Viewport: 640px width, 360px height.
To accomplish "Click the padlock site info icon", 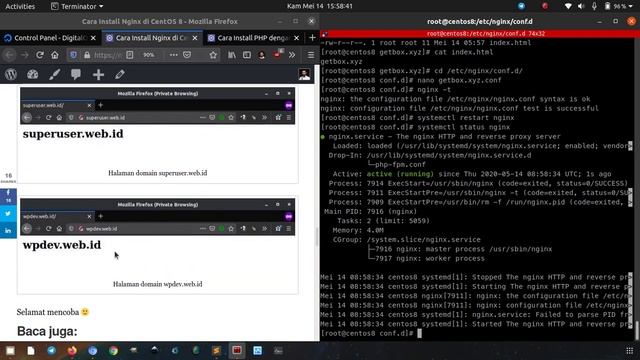I will (x=87, y=55).
